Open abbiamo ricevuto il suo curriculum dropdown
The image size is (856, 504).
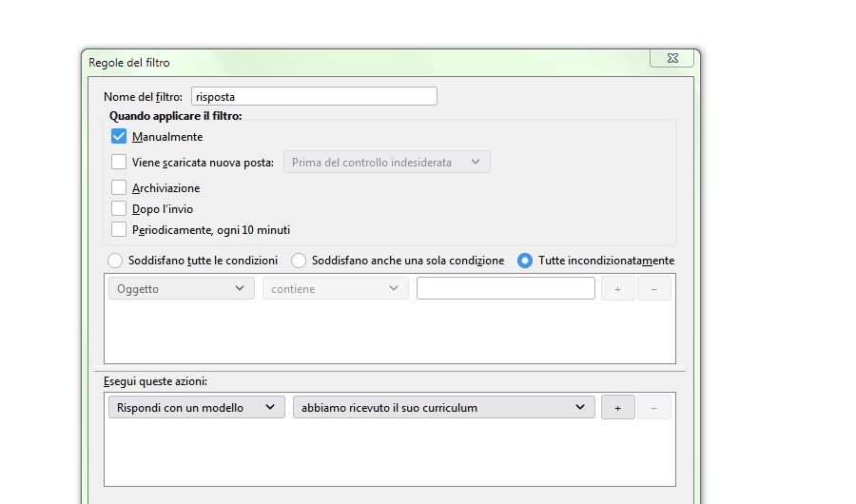pyautogui.click(x=444, y=407)
